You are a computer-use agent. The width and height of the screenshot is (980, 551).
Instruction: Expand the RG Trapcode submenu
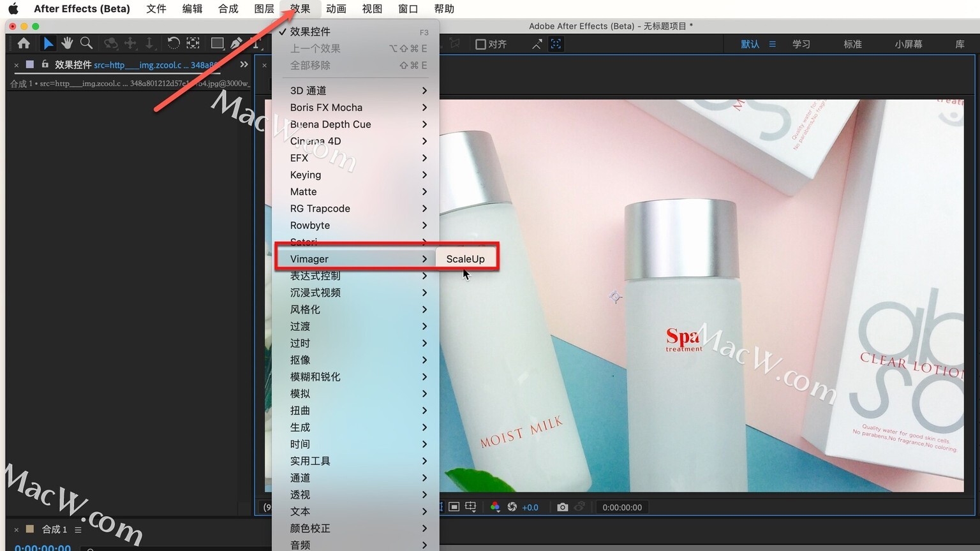coord(355,209)
